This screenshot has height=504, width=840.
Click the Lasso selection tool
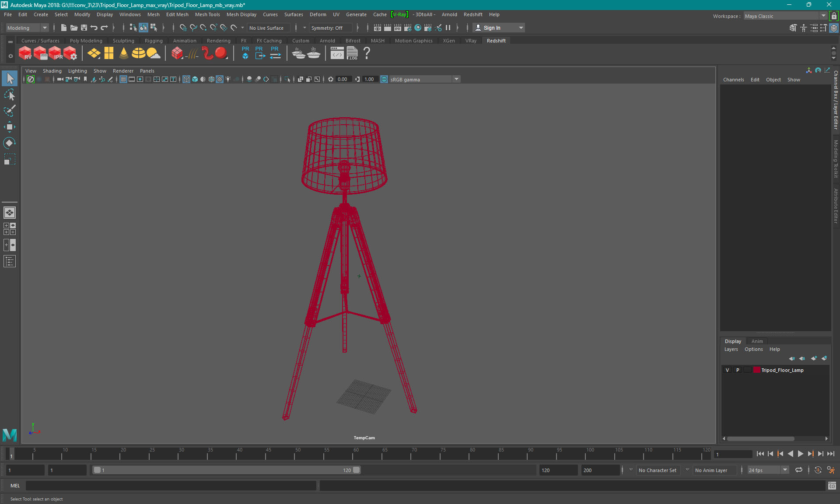pos(9,95)
